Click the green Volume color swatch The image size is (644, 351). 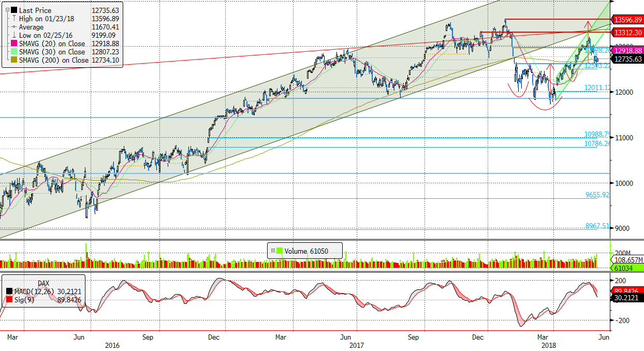click(280, 251)
